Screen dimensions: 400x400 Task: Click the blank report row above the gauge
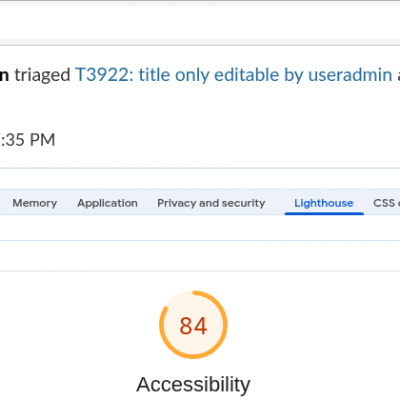coord(200,256)
